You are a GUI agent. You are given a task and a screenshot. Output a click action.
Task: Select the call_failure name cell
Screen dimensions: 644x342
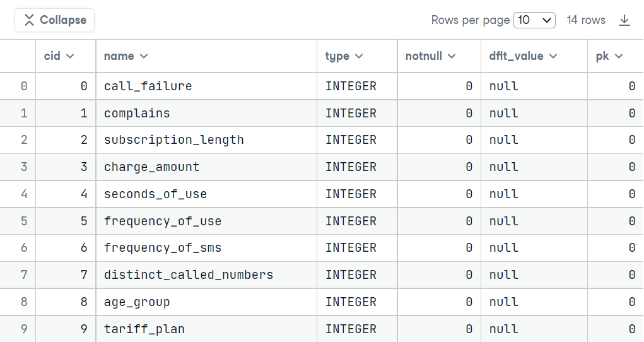(x=207, y=86)
